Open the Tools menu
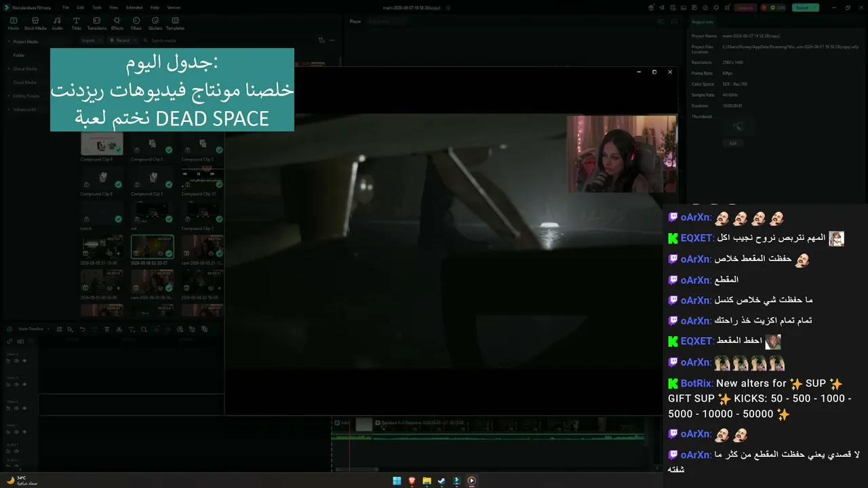868x488 pixels. click(x=97, y=7)
